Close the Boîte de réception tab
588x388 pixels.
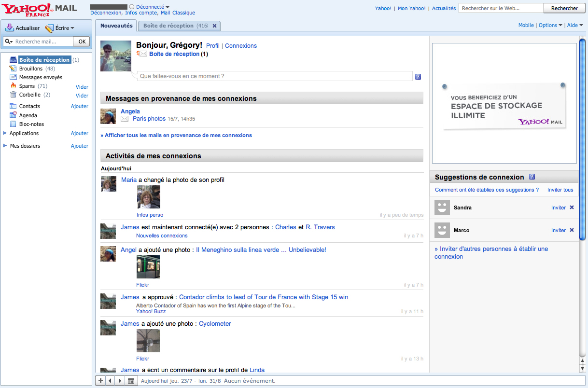click(x=215, y=26)
